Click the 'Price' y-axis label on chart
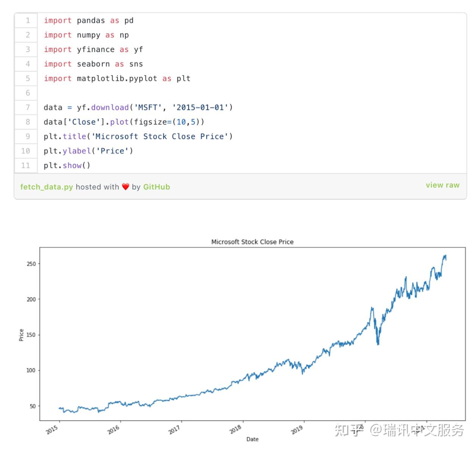This screenshot has width=476, height=449. coord(21,335)
